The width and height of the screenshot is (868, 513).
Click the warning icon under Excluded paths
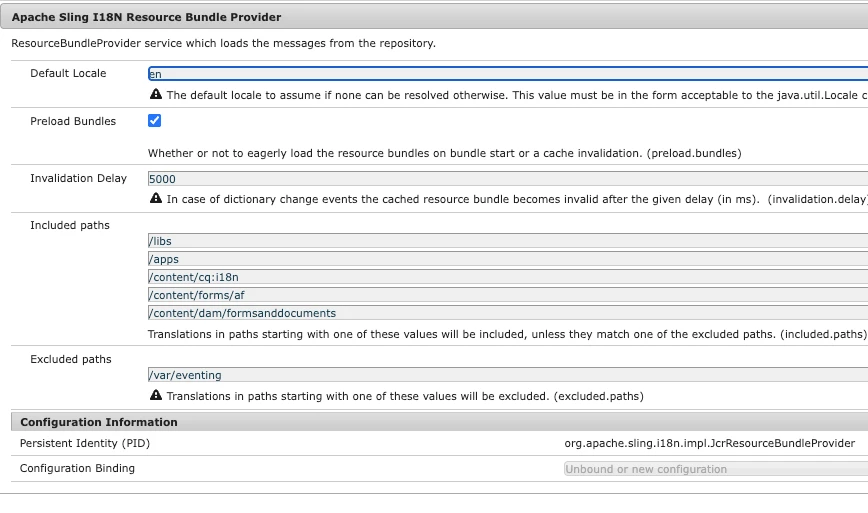(x=156, y=395)
